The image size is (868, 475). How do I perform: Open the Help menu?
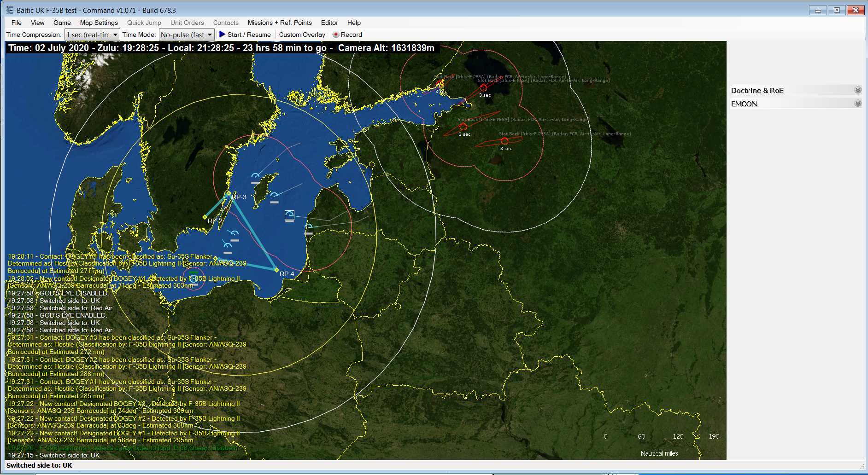354,23
